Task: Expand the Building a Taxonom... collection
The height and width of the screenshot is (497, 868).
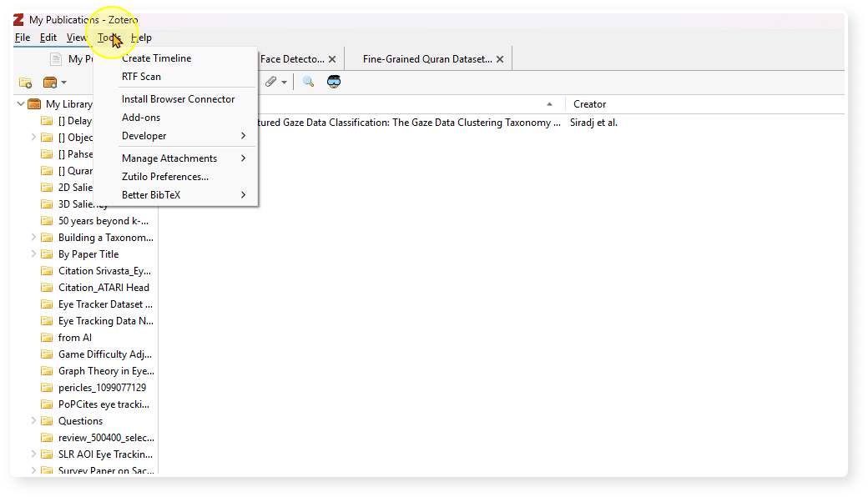Action: pyautogui.click(x=33, y=237)
